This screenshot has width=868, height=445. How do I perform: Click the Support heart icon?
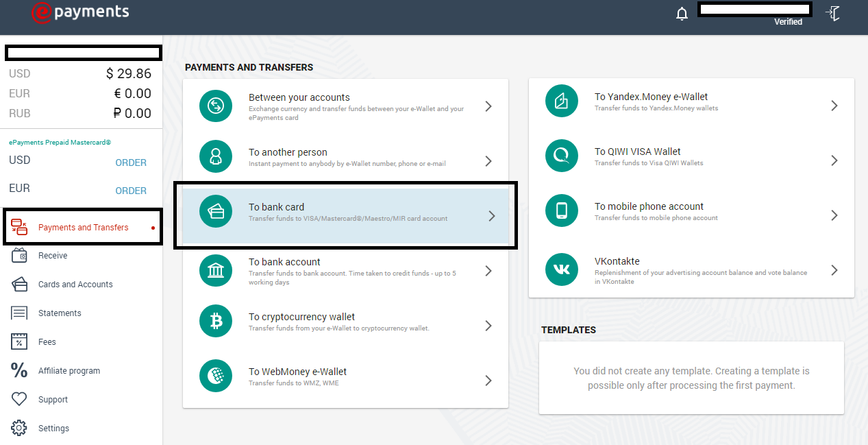pyautogui.click(x=19, y=399)
